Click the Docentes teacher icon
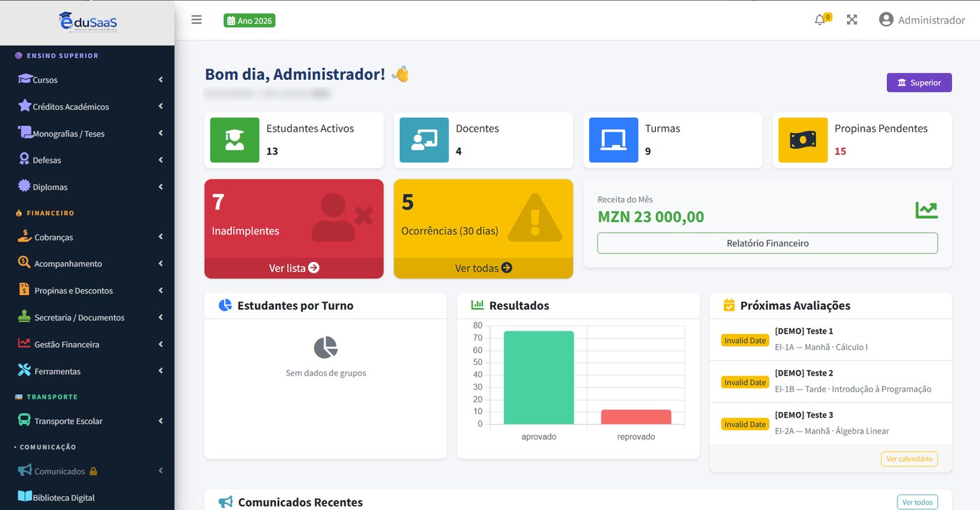This screenshot has width=980, height=510. (x=424, y=140)
